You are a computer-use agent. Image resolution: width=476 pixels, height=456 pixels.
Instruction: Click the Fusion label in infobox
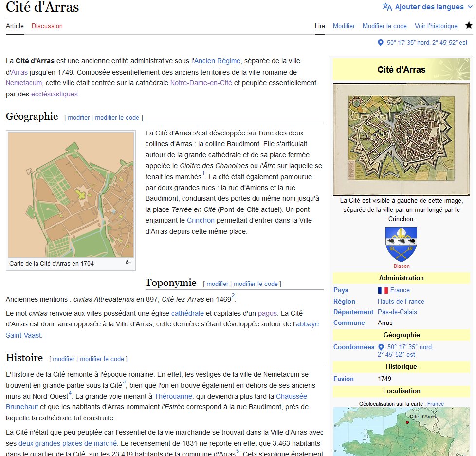(x=343, y=379)
